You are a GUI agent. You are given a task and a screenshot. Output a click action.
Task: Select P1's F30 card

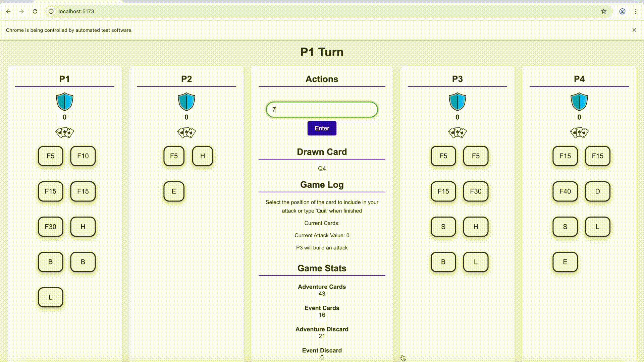click(50, 227)
